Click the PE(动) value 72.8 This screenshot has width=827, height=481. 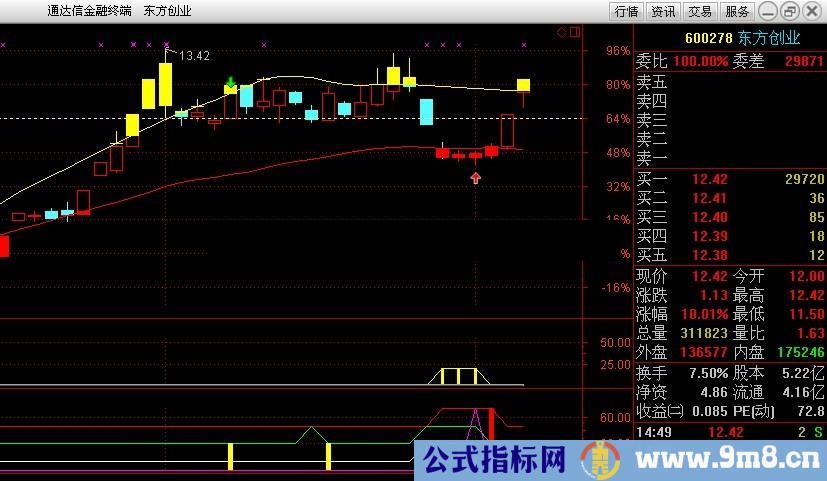pyautogui.click(x=811, y=411)
